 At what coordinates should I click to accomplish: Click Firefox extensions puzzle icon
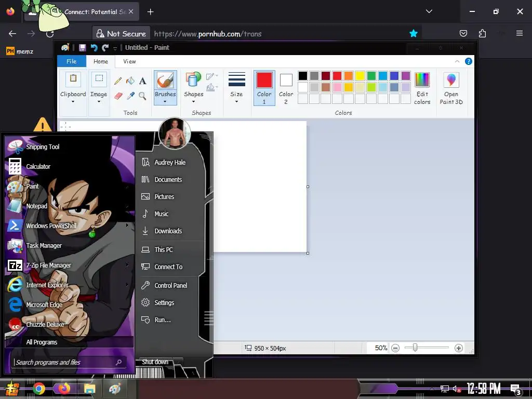pos(482,33)
